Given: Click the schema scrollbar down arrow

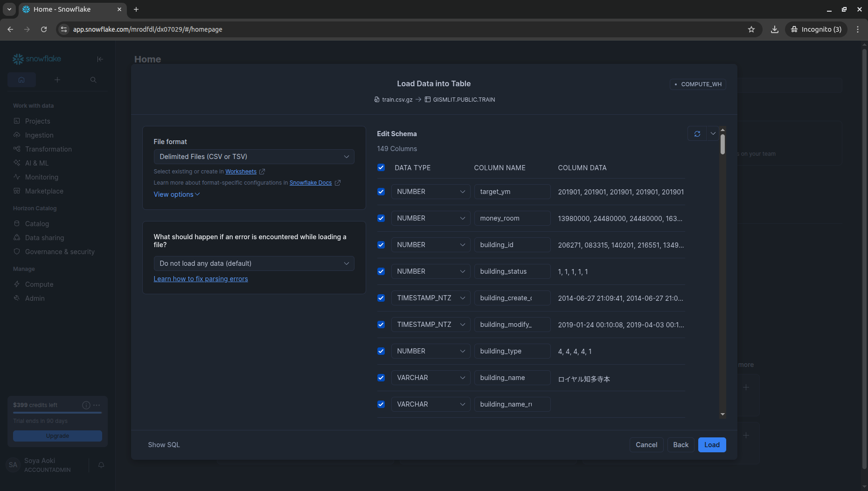Looking at the screenshot, I should (722, 415).
